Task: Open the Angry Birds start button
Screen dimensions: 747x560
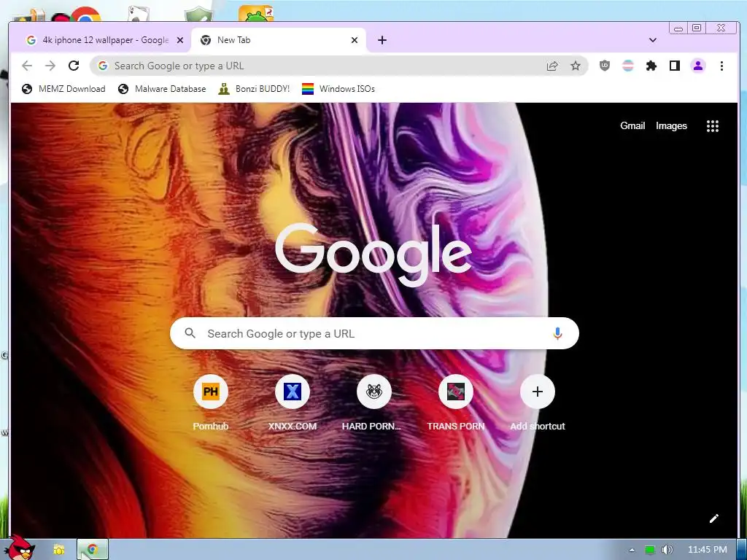Action: 21,547
